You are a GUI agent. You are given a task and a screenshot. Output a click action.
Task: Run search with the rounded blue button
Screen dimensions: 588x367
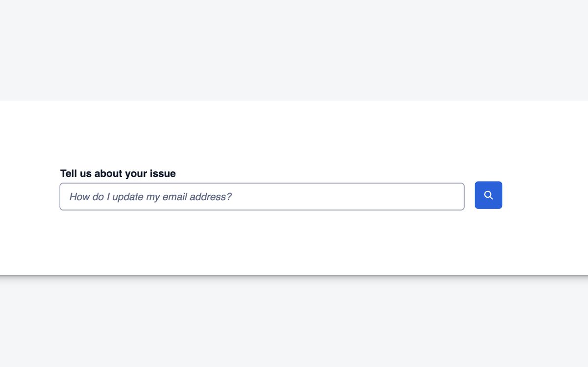(x=488, y=195)
